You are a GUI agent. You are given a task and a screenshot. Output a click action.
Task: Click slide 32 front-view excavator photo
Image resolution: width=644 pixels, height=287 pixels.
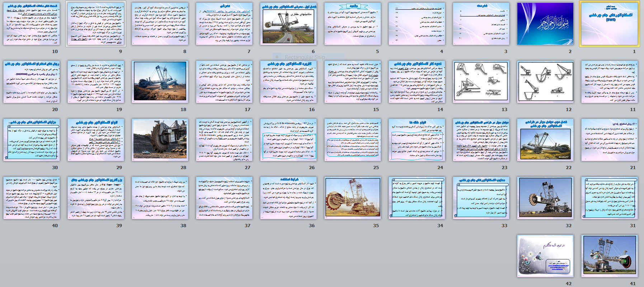pyautogui.click(x=545, y=198)
